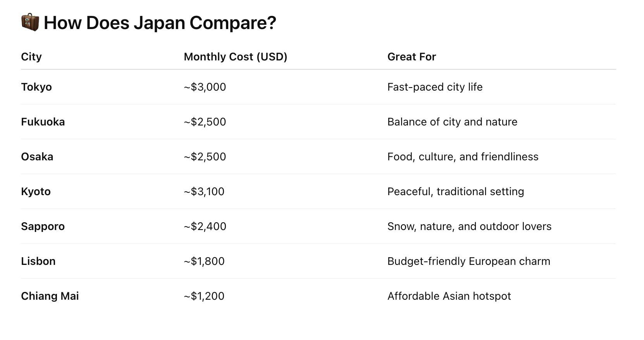Click the Kyoto city name
The image size is (644, 340).
click(x=36, y=192)
